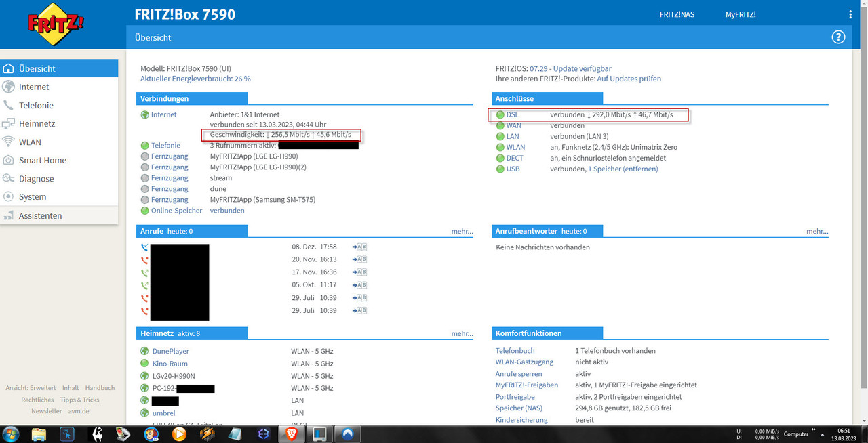The width and height of the screenshot is (868, 443).
Task: Open the Tipps & Tricks footer link
Action: coord(80,400)
